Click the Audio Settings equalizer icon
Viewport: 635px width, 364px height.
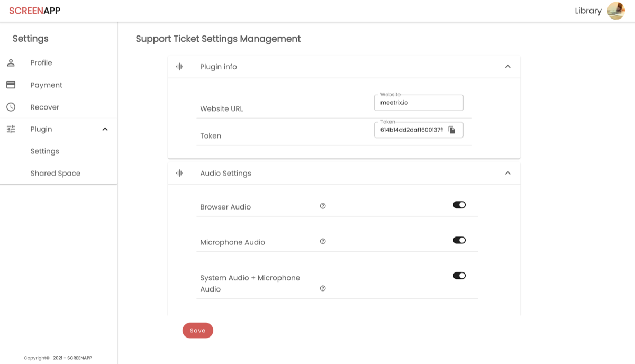coord(179,173)
